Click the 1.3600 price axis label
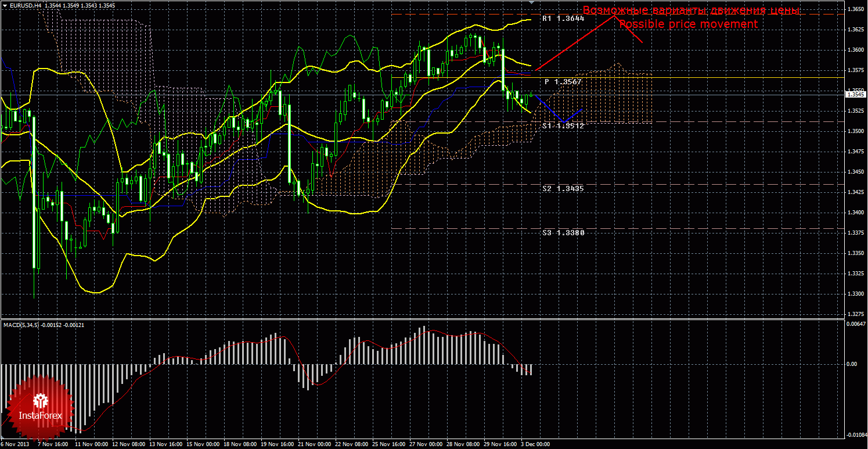 click(855, 50)
